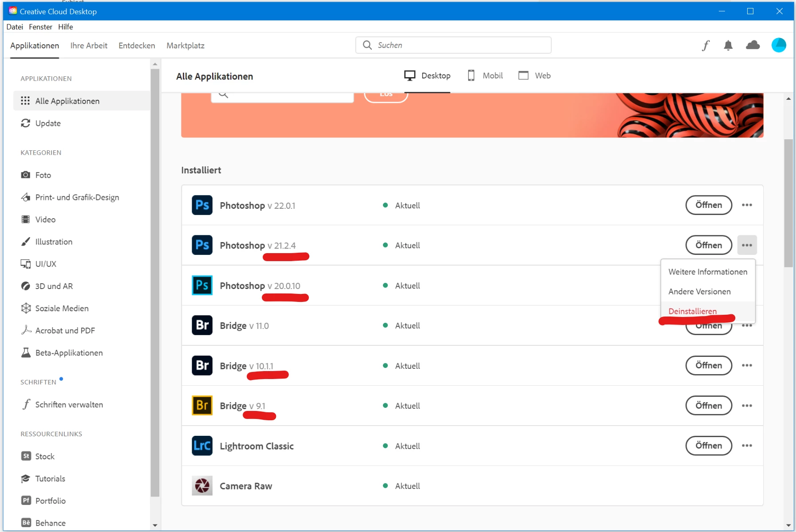Open more options for Lightroom Classic
This screenshot has width=796, height=532.
(x=747, y=446)
